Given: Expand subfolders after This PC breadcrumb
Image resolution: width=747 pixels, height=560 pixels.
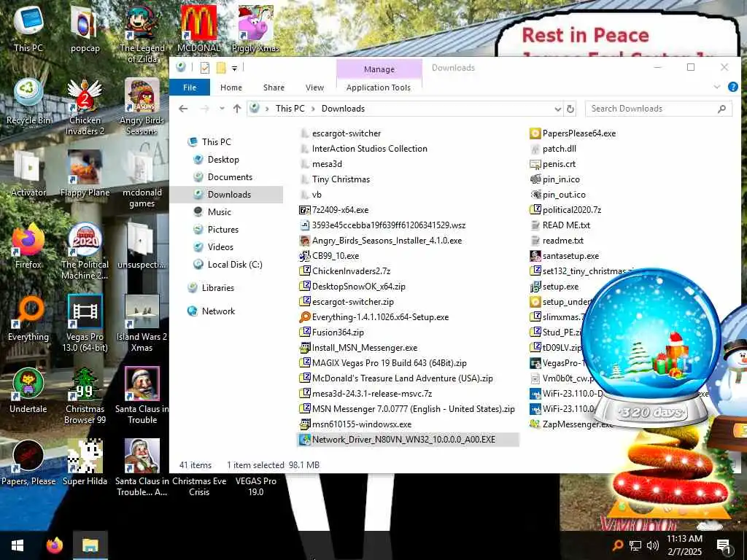Looking at the screenshot, I should pos(312,109).
